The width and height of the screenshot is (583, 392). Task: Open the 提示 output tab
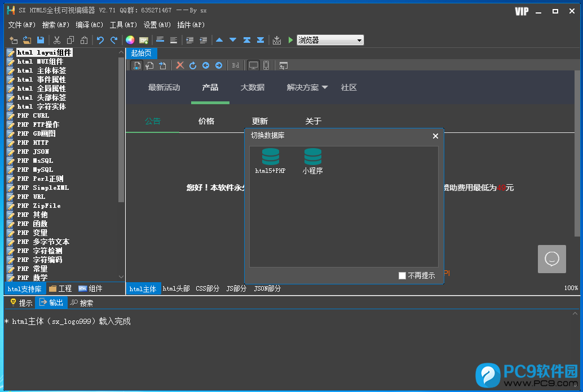coord(21,303)
